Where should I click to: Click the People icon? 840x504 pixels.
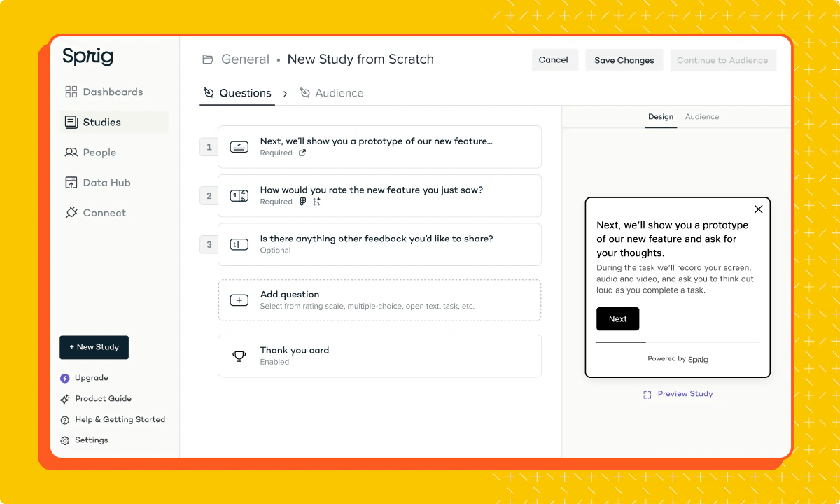[x=71, y=152]
